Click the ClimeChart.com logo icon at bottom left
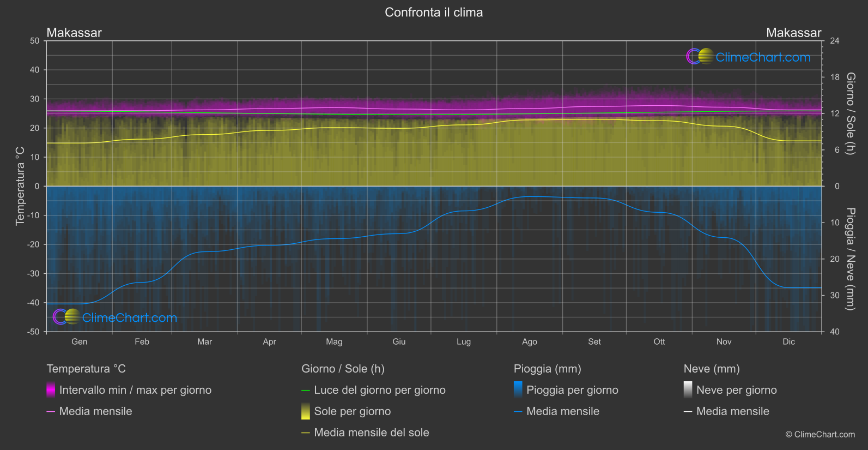 (66, 316)
